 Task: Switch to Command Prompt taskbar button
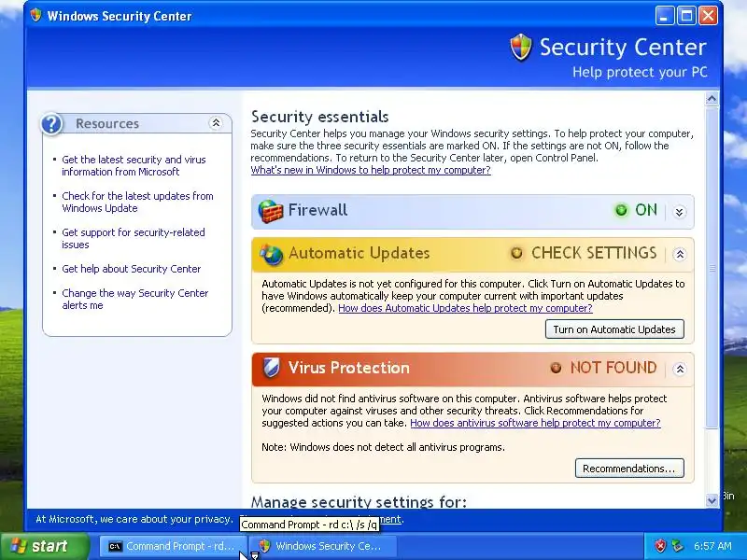[174, 546]
